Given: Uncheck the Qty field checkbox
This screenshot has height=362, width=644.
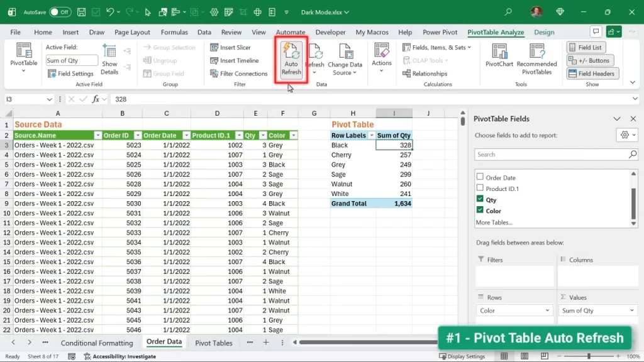Looking at the screenshot, I should (x=480, y=200).
